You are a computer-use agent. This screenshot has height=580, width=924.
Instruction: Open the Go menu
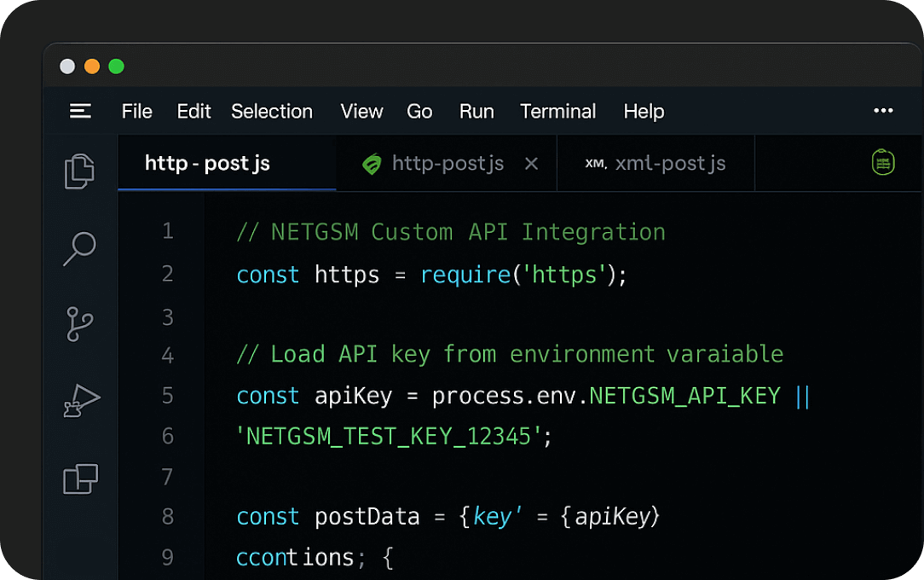[419, 111]
